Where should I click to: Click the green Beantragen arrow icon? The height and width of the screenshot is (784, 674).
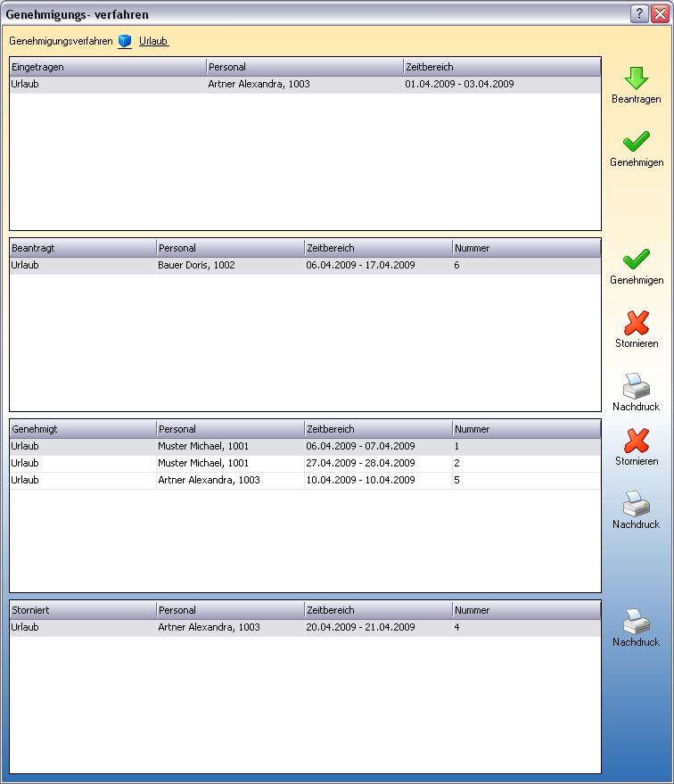point(636,79)
